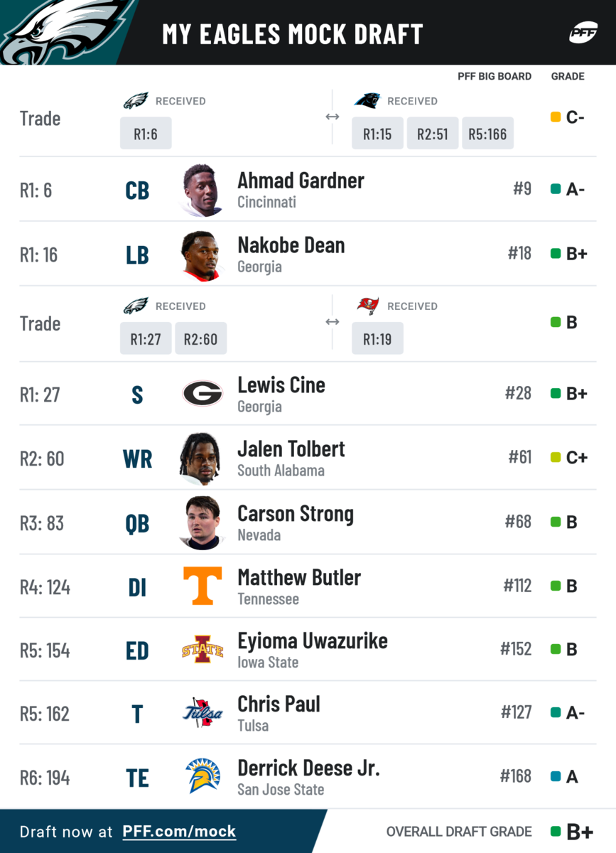Click the blue A grade swatch for Deese

click(556, 777)
